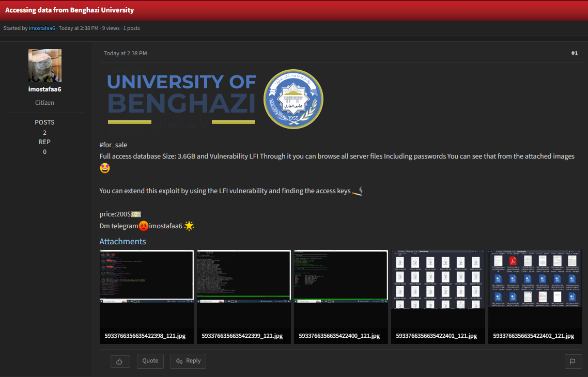The image size is (588, 377).
Task: Click the 9 views text in header
Action: (111, 28)
